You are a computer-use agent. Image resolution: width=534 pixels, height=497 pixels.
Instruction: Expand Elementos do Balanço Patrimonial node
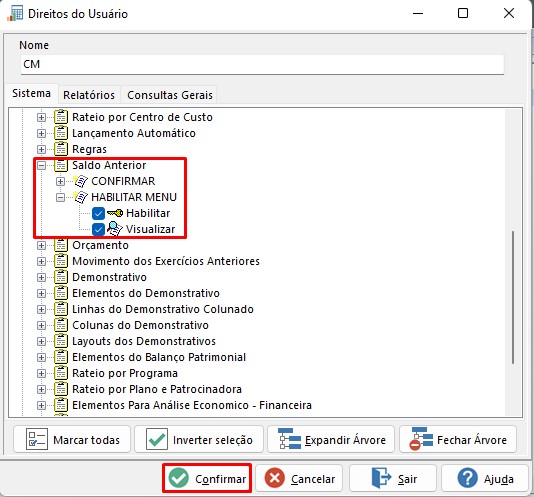coord(41,357)
